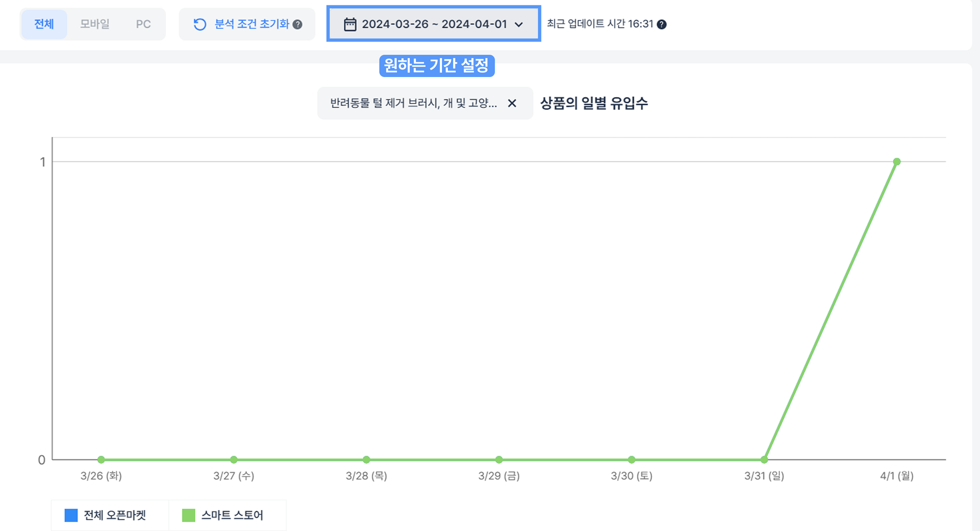Click the 4/1 (월) axis label

pyautogui.click(x=897, y=476)
